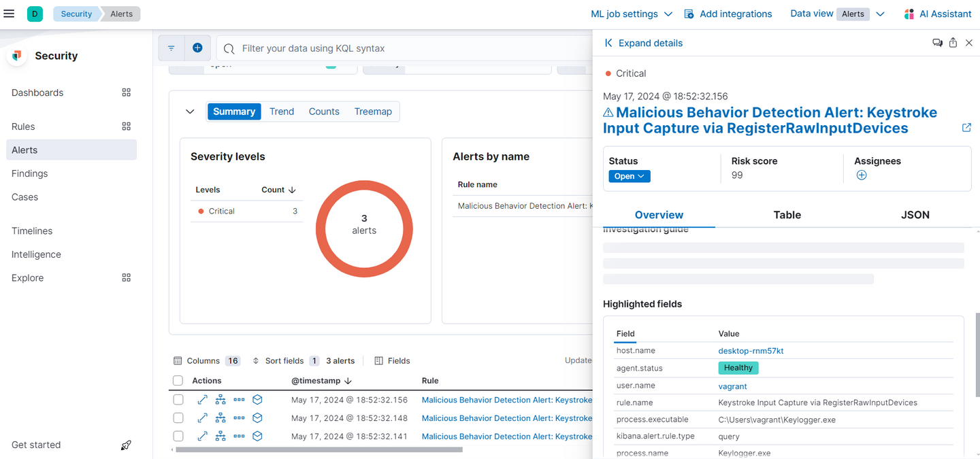Open the Status 'Open' dropdown
Image resolution: width=980 pixels, height=459 pixels.
(x=629, y=176)
